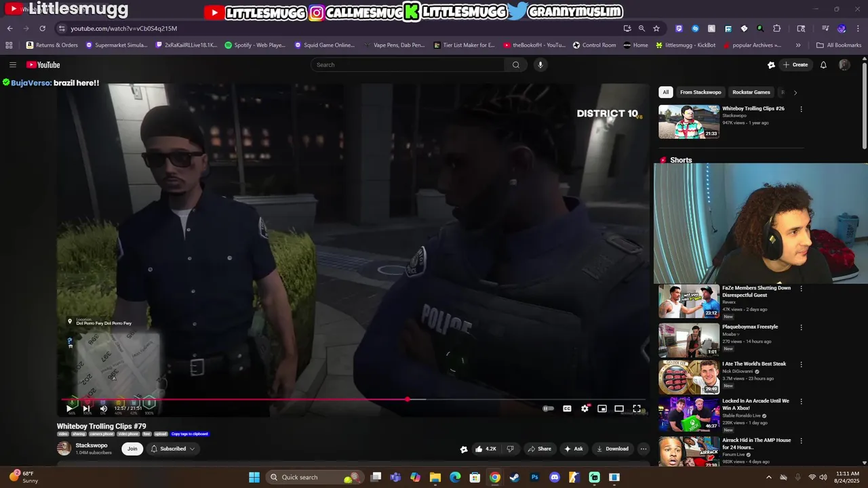
Task: Click the Windows Quick search box
Action: [x=314, y=477]
